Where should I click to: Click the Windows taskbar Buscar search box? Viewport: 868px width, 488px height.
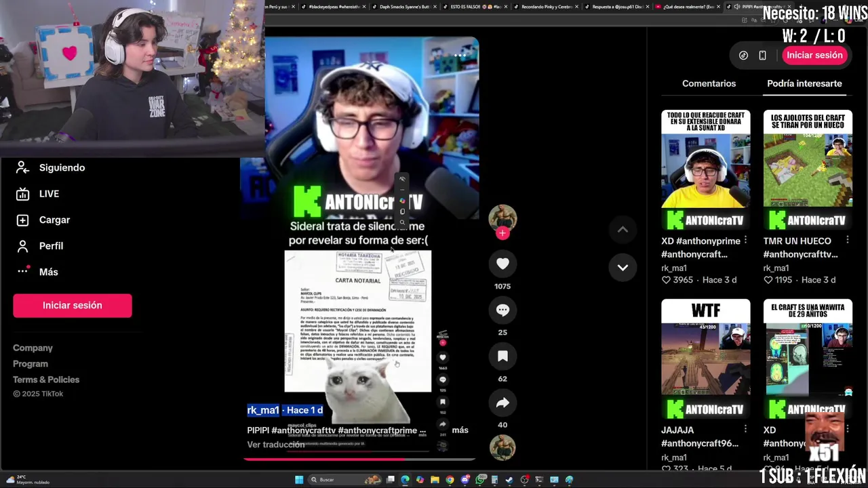pos(344,480)
